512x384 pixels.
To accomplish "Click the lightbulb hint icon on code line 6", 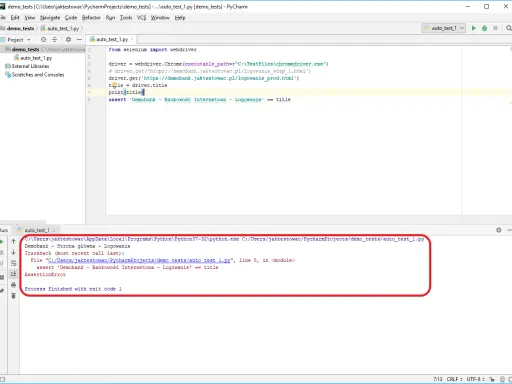I will coord(114,85).
